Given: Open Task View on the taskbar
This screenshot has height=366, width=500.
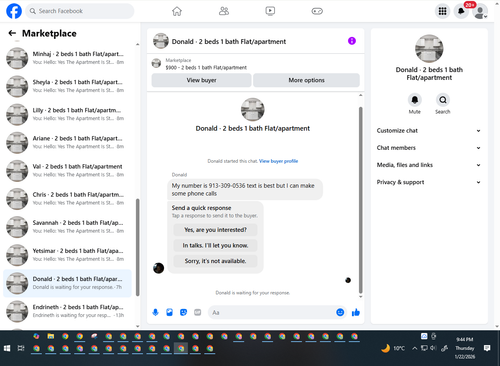Looking at the screenshot, I should 21,348.
